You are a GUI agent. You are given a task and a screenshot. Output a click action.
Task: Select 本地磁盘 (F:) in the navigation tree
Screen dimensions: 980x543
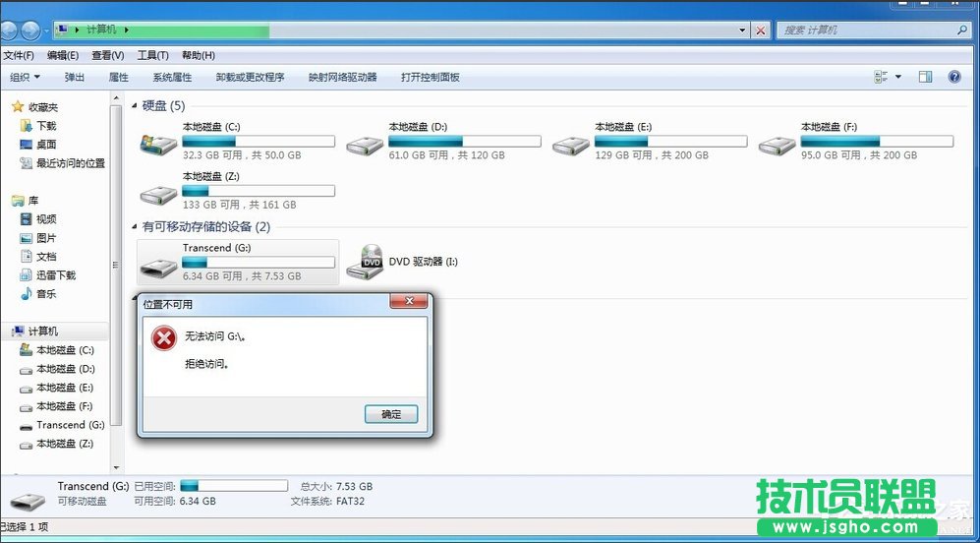tap(65, 406)
